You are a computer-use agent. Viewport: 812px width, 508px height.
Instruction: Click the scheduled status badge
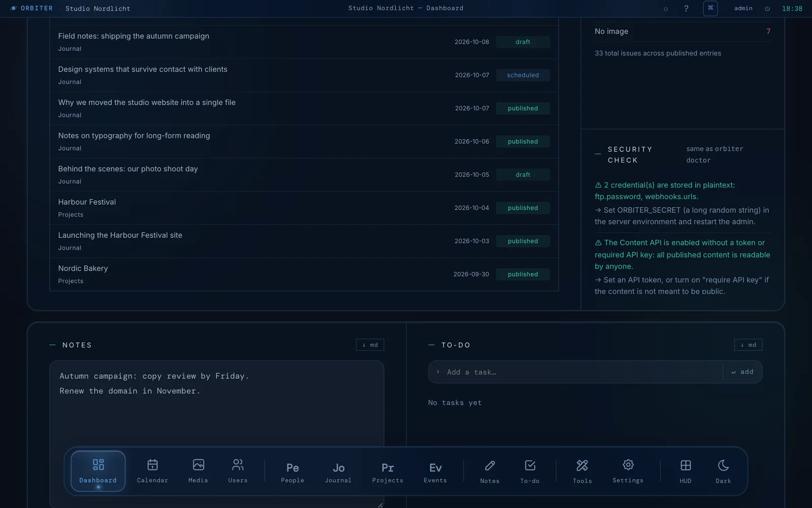coord(523,75)
